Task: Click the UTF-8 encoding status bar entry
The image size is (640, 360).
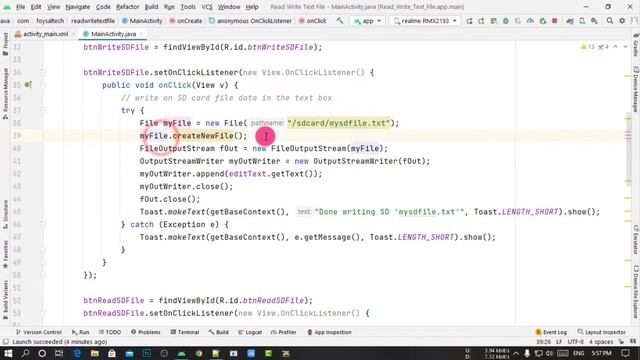Action: tap(576, 342)
